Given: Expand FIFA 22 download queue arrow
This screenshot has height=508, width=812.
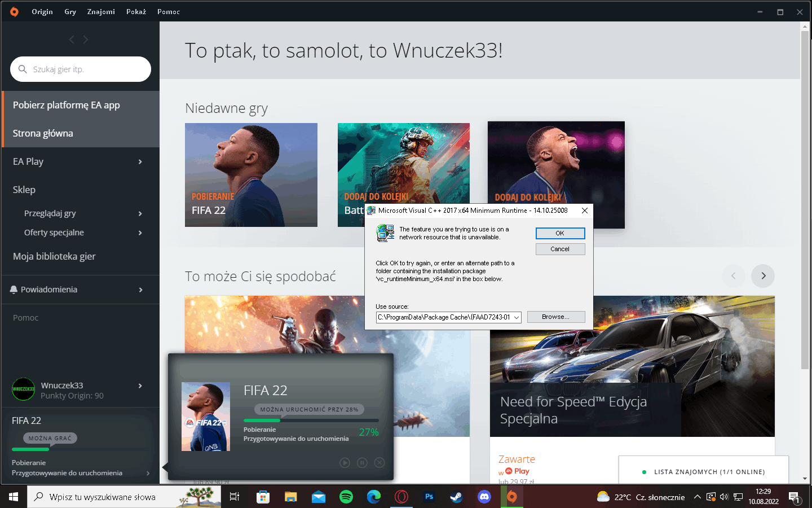Looking at the screenshot, I should tap(148, 473).
